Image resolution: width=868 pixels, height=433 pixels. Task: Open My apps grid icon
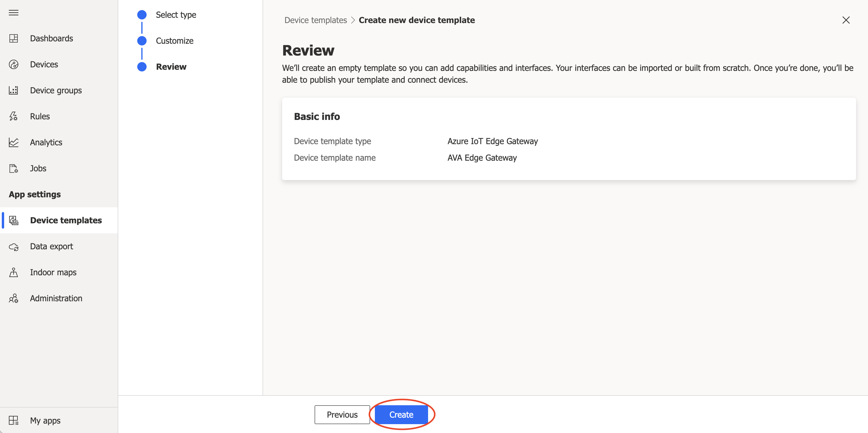click(x=14, y=420)
